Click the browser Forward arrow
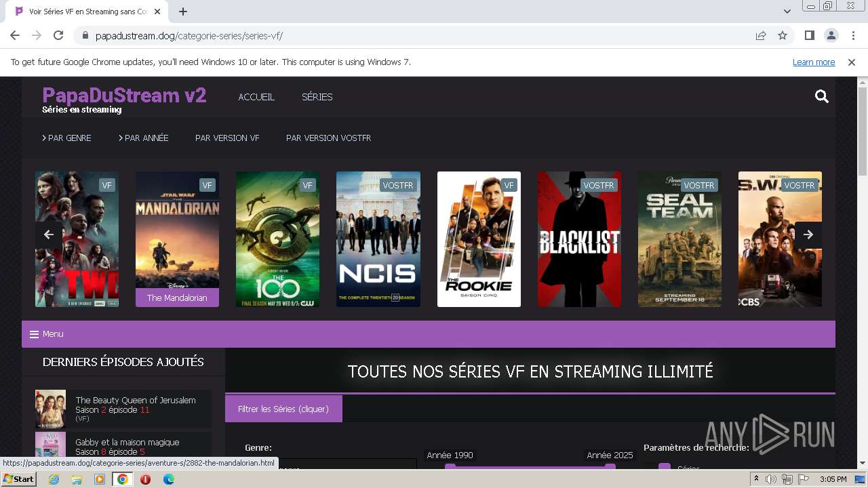Screen dimensions: 868x488 pos(37,35)
